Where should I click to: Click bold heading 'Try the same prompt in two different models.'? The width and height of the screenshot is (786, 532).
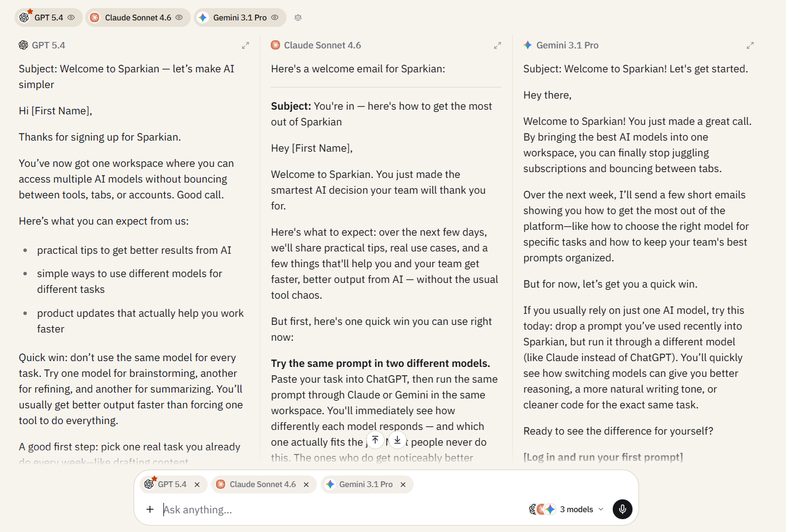point(380,363)
